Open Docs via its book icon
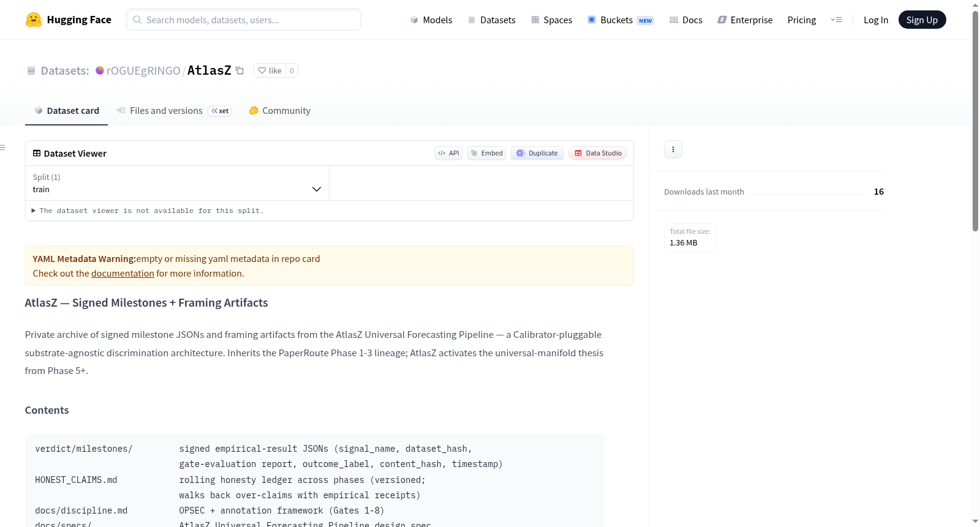980x527 pixels. [x=674, y=20]
